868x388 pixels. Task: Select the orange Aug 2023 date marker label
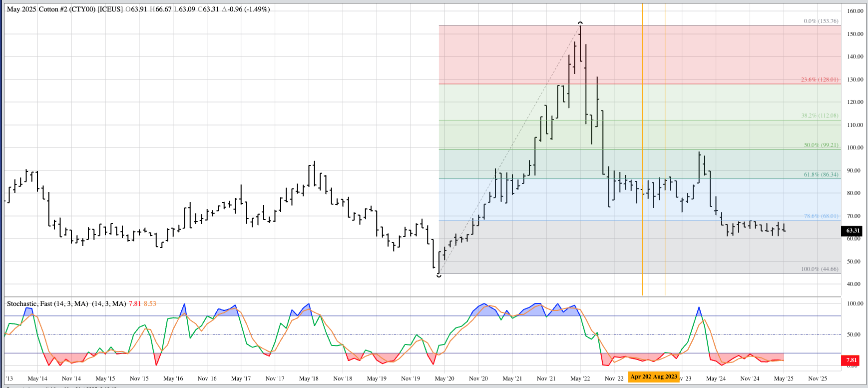[665, 376]
